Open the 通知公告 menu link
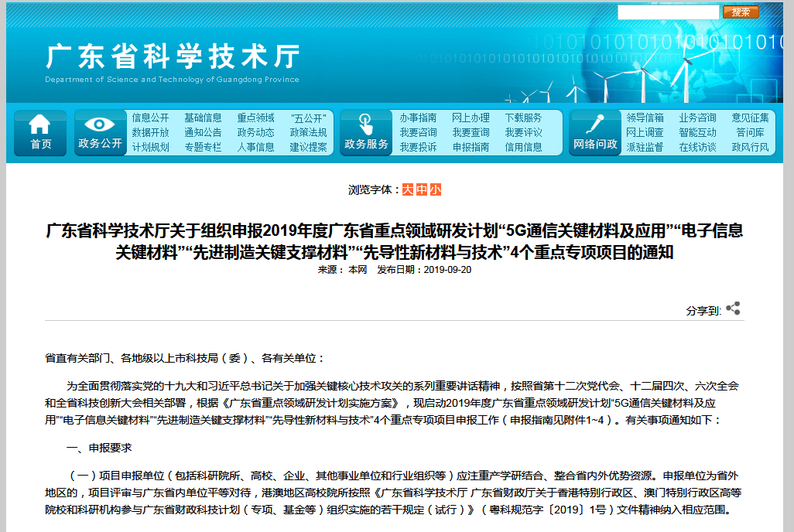794x532 pixels. pos(203,132)
